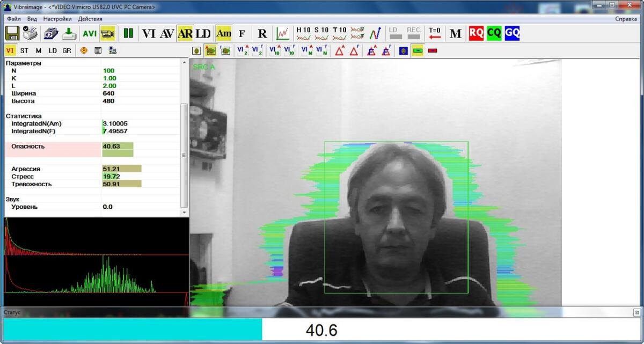The width and height of the screenshot is (644, 344).
Task: Click the line graph chart icon
Action: click(x=283, y=33)
